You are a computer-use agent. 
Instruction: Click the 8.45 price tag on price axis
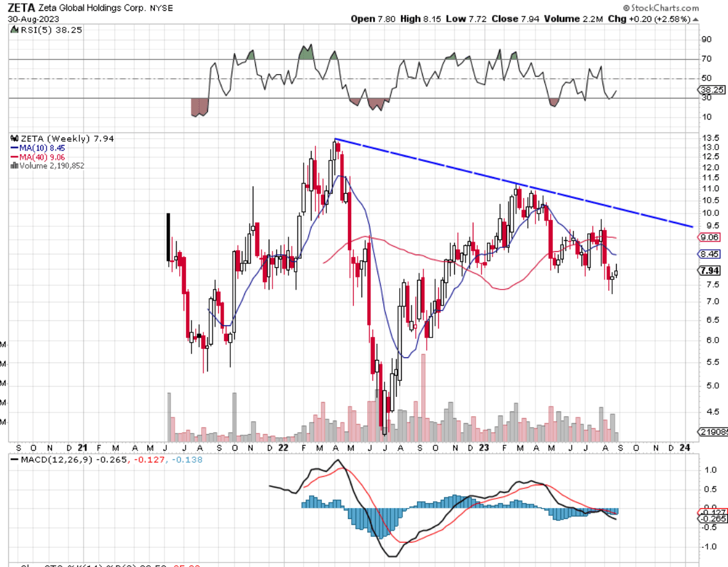(709, 254)
